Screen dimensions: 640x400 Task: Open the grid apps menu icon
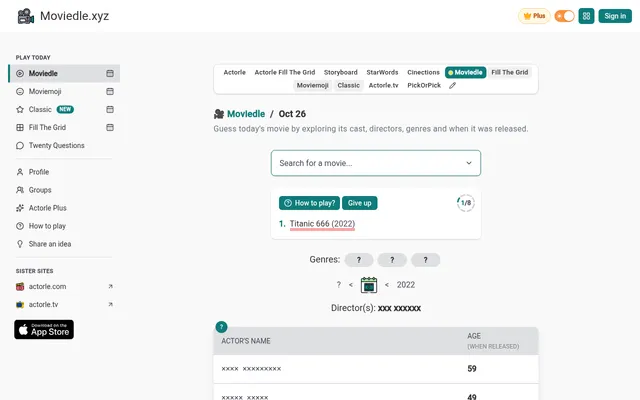click(586, 16)
